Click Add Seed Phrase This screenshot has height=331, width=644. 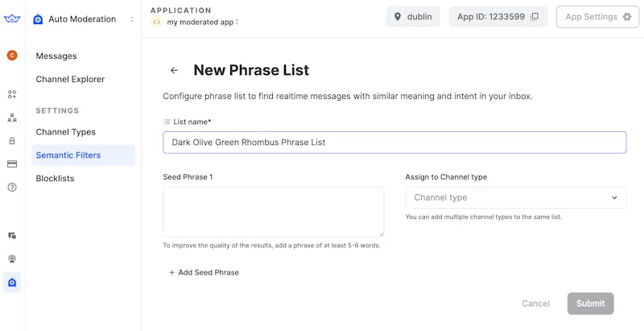coord(204,273)
